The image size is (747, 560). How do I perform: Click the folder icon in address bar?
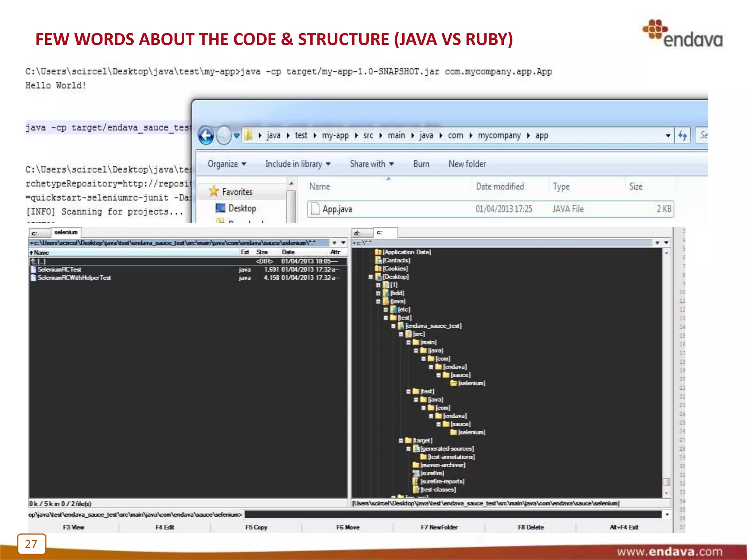[x=248, y=135]
